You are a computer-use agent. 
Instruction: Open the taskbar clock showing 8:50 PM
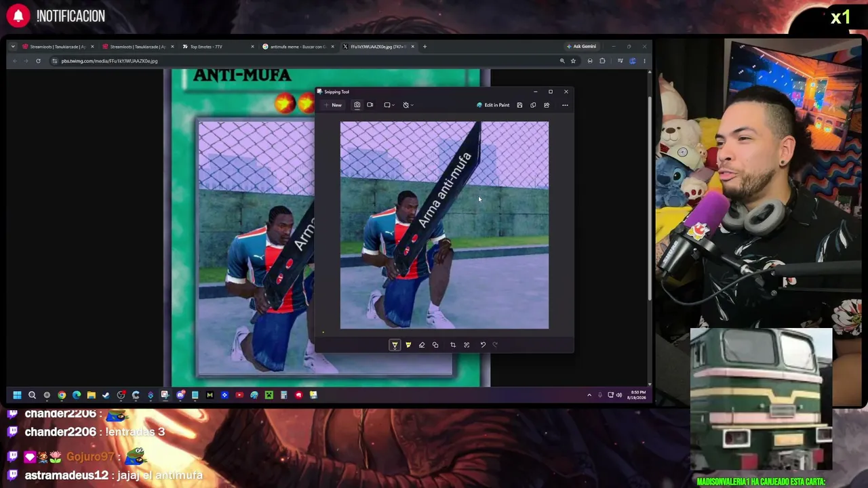[637, 394]
